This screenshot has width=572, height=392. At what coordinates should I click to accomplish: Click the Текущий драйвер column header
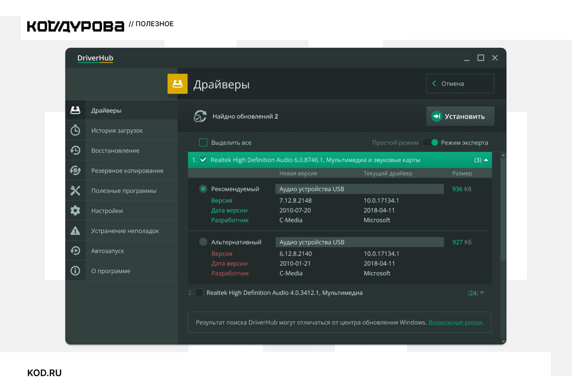[388, 173]
